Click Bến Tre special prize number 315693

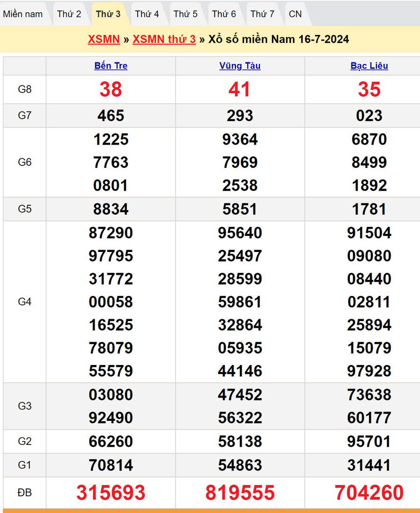click(x=111, y=493)
